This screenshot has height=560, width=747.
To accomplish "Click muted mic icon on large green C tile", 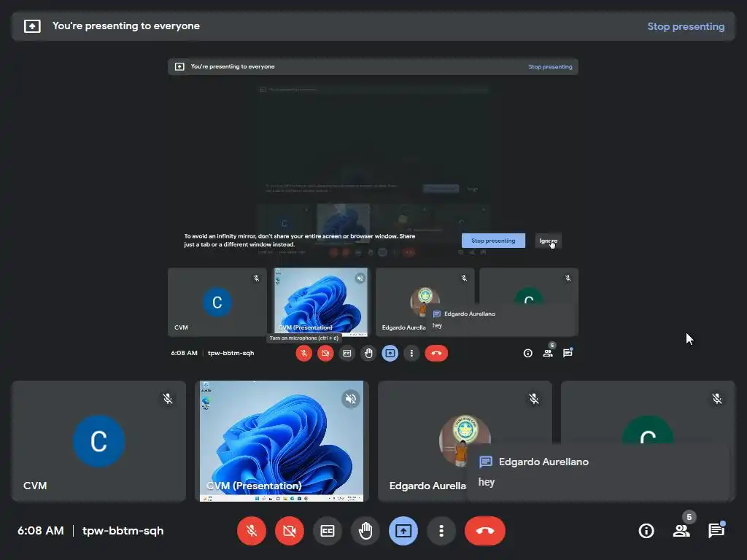I will coord(716,399).
